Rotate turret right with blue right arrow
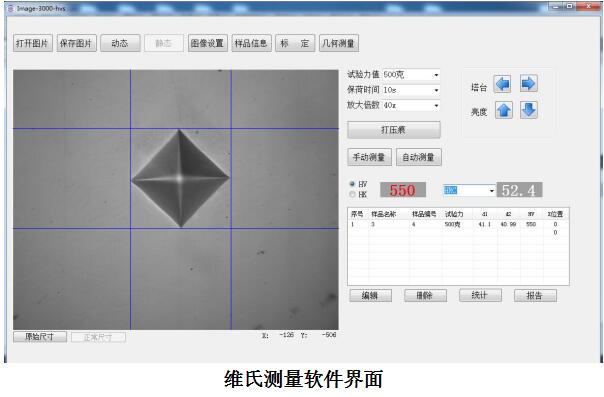Image resolution: width=604 pixels, height=397 pixels. coord(528,84)
